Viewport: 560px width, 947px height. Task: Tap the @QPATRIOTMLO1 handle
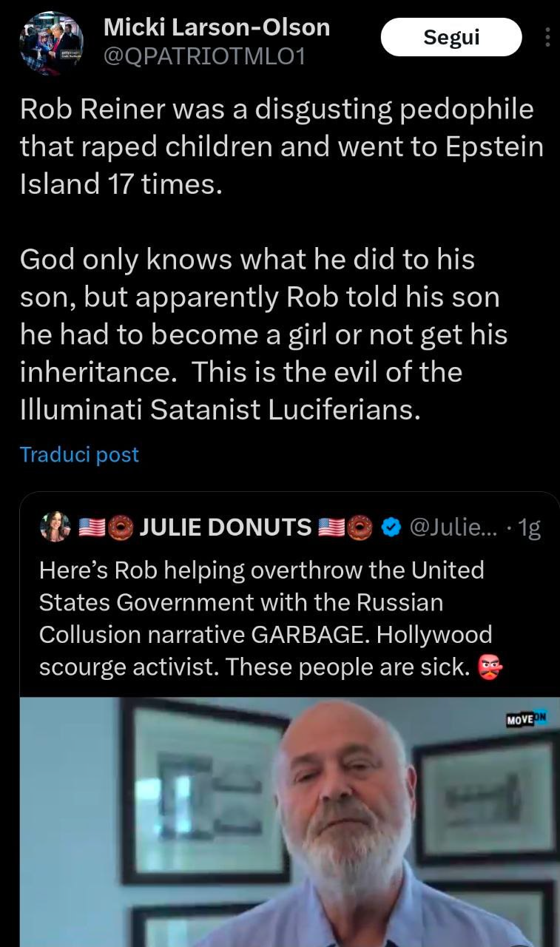coord(205,55)
